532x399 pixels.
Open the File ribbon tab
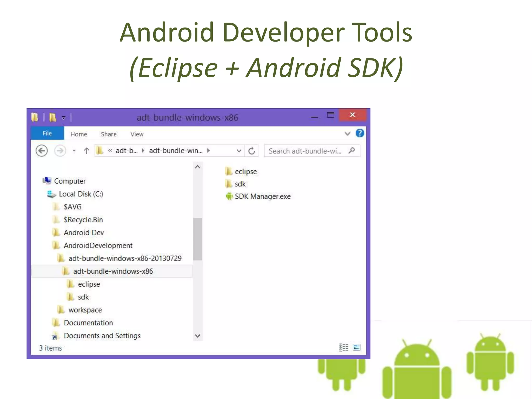pyautogui.click(x=47, y=133)
